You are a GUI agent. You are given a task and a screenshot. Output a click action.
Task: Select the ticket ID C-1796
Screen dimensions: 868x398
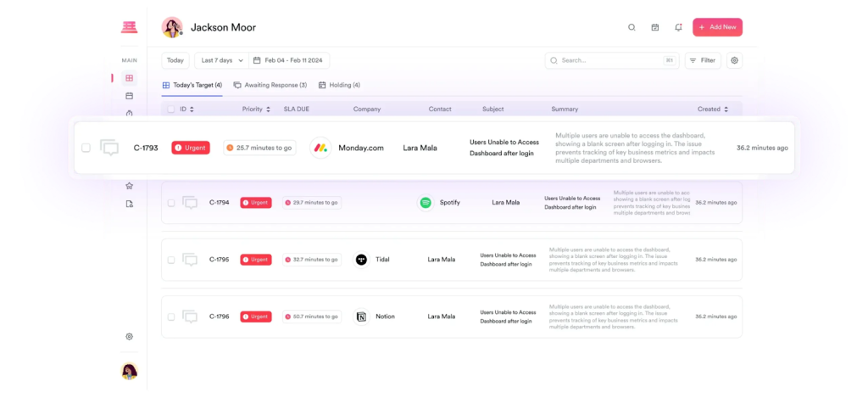click(x=220, y=317)
